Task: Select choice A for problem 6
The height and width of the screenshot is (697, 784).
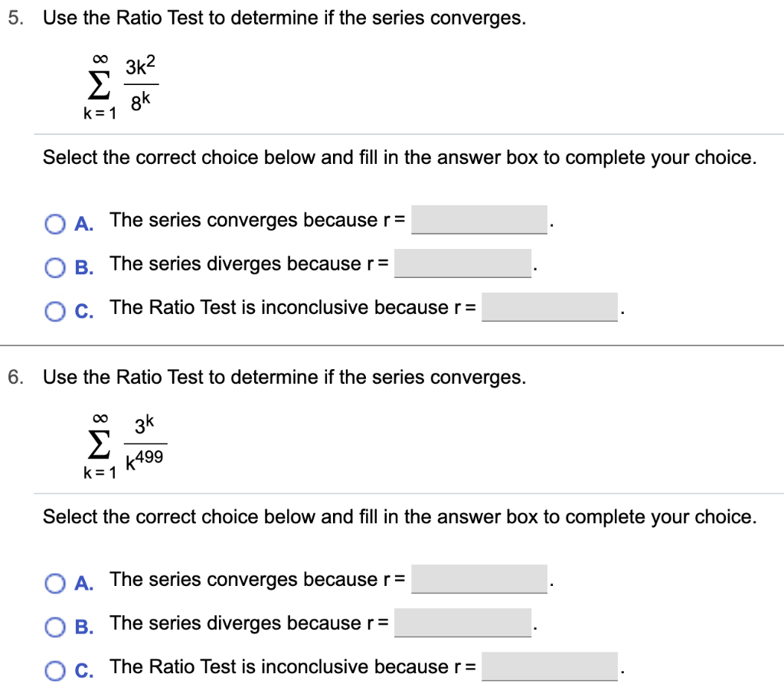Action: (x=54, y=584)
